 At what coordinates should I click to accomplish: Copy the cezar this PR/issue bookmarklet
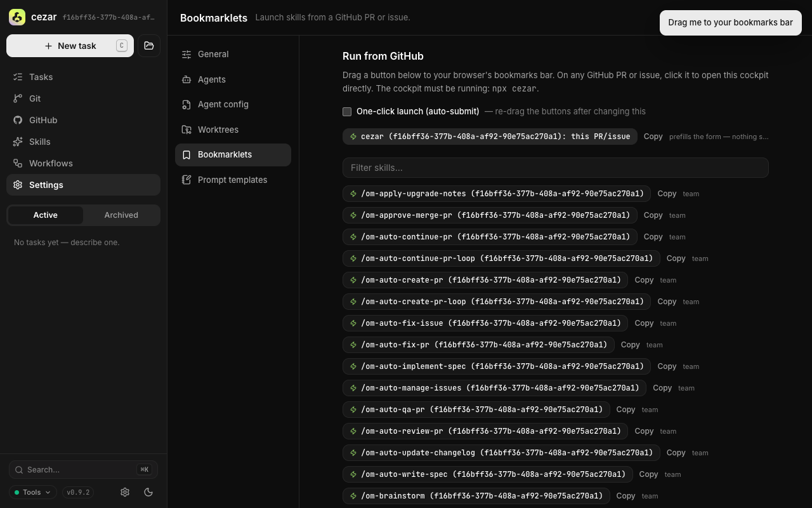(653, 137)
